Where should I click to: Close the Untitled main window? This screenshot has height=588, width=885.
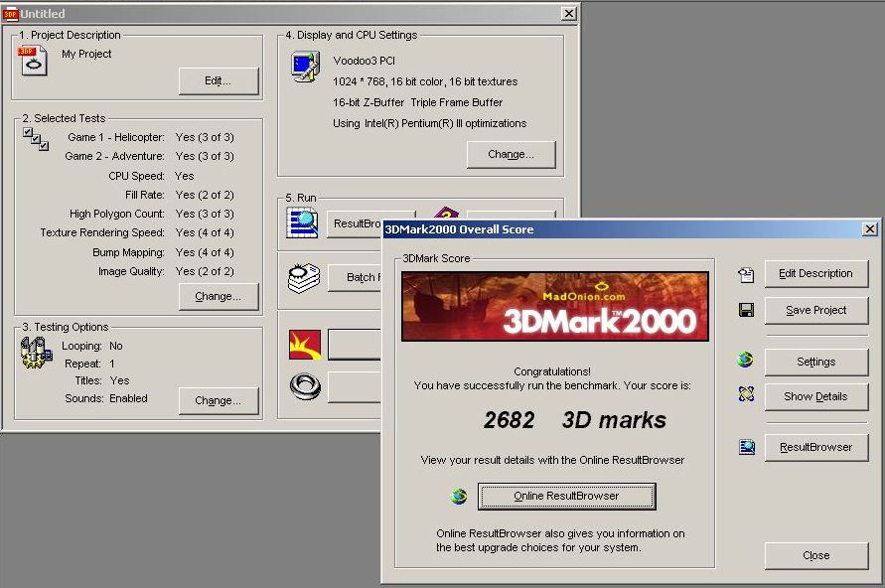click(x=569, y=14)
